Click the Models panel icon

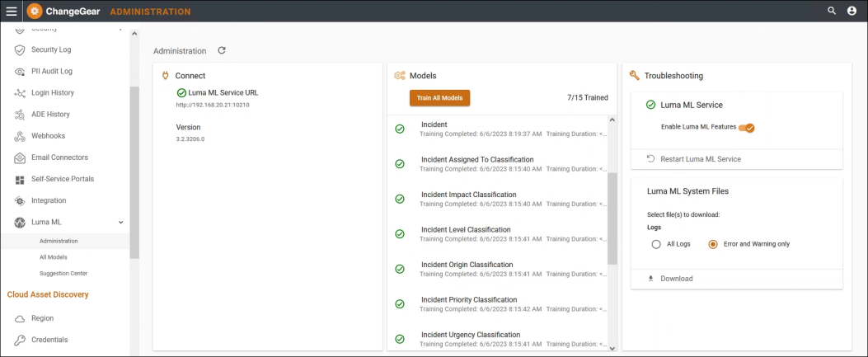[x=400, y=76]
